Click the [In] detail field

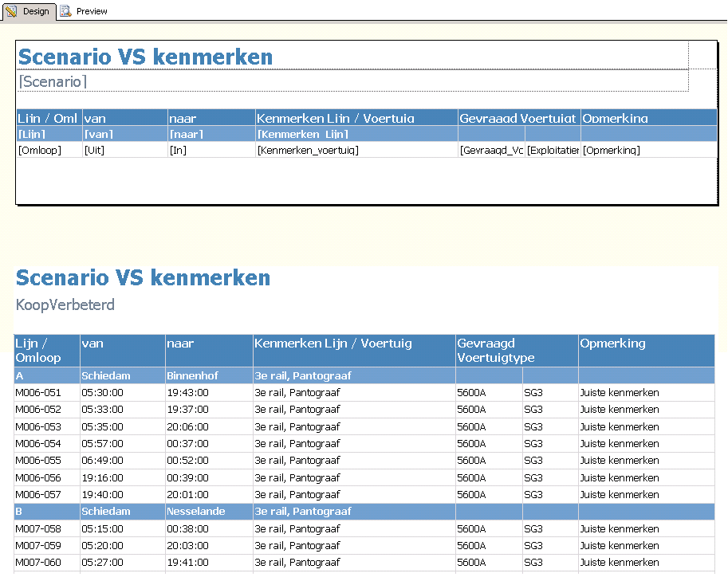[x=211, y=150]
